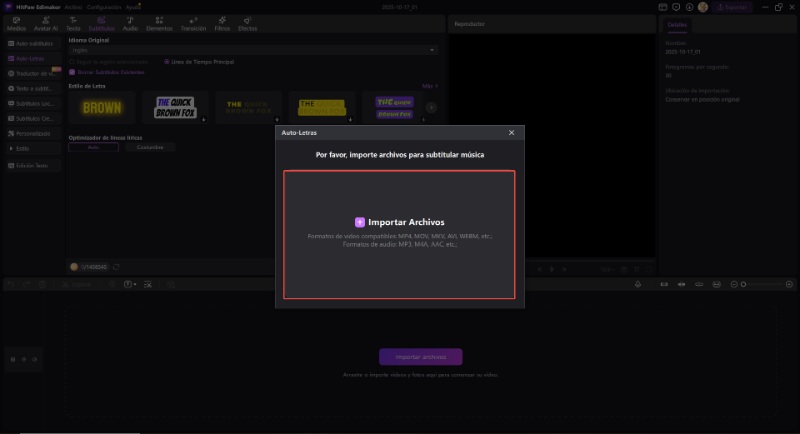Screen dimensions: 800x434
Task: Choose the BROWN yellow letter style thumbnail
Action: (102, 107)
